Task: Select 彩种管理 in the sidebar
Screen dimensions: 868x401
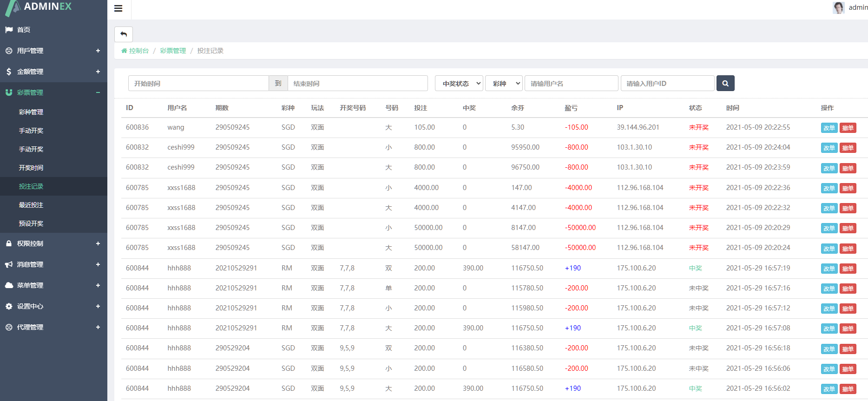Action: pyautogui.click(x=31, y=112)
